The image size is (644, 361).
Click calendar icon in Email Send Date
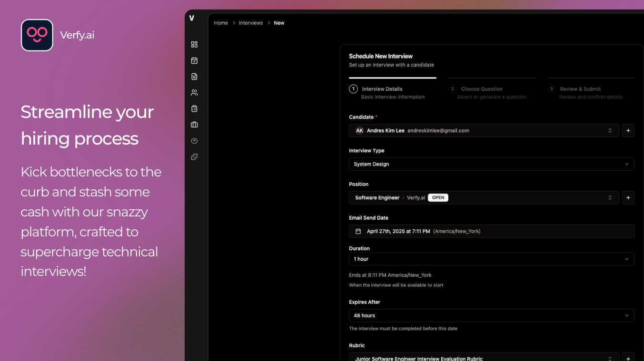pyautogui.click(x=358, y=231)
